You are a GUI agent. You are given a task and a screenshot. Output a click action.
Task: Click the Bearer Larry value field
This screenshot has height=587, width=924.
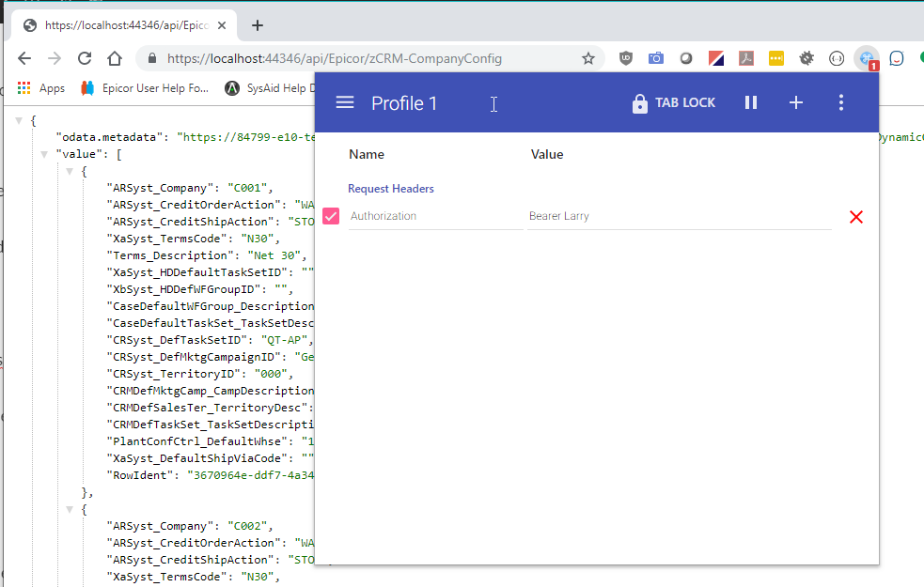point(680,216)
